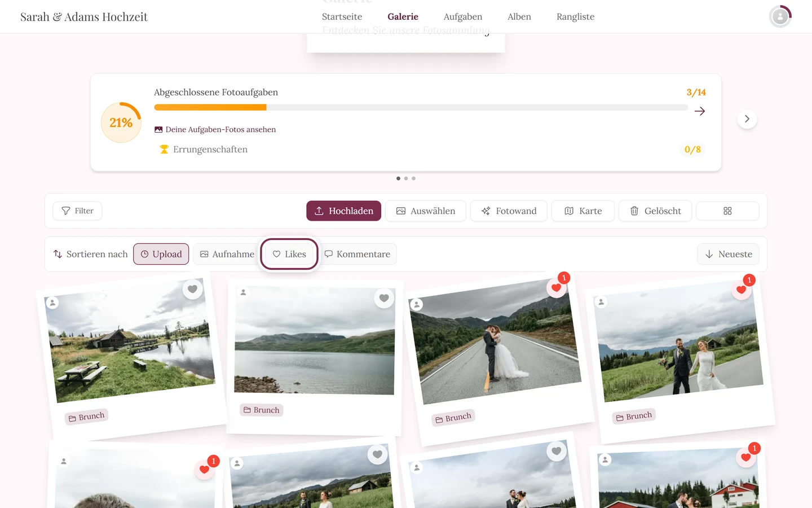Click the 0/8 achievements counter
The width and height of the screenshot is (812, 508).
(692, 149)
